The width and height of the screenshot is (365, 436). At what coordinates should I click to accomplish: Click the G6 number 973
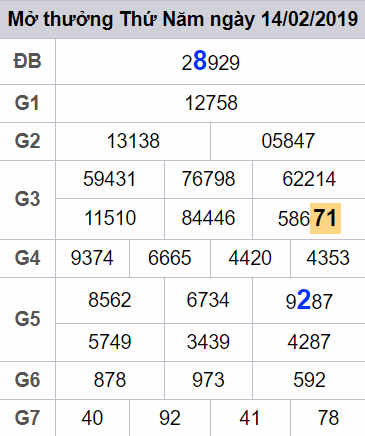[208, 380]
